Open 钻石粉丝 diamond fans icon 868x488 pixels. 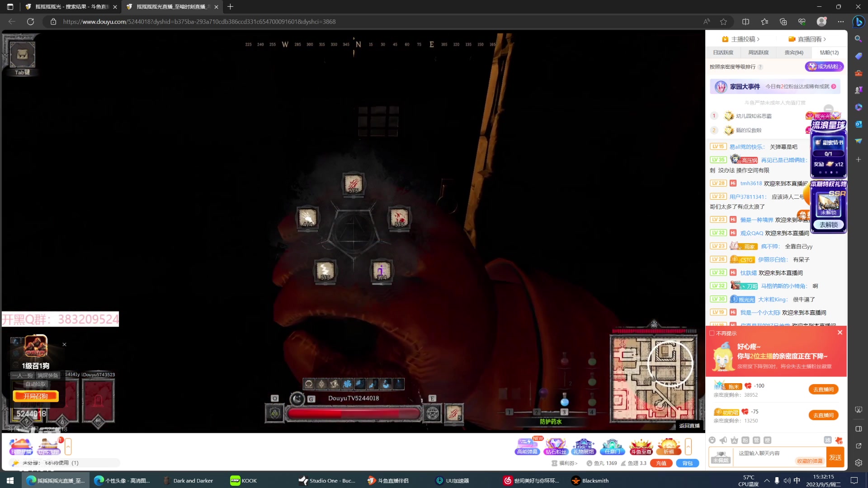(556, 446)
